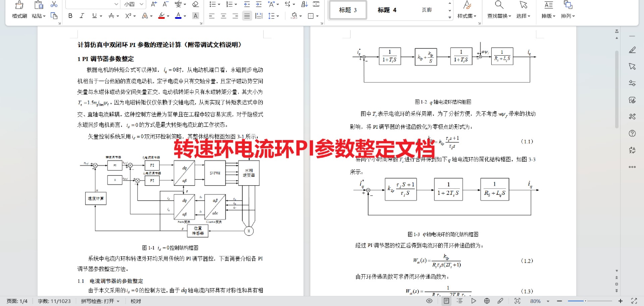This screenshot has width=644, height=306.
Task: Click the bulleted list icon
Action: (212, 4)
